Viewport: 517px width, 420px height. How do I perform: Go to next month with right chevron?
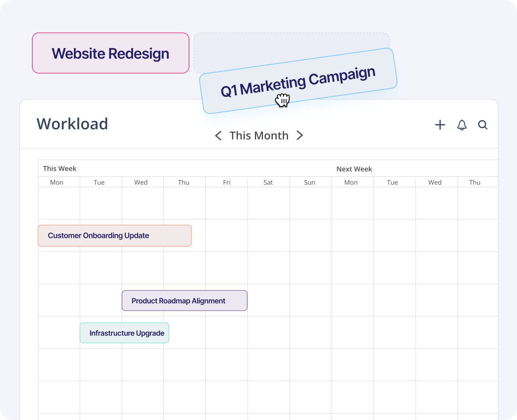point(299,135)
